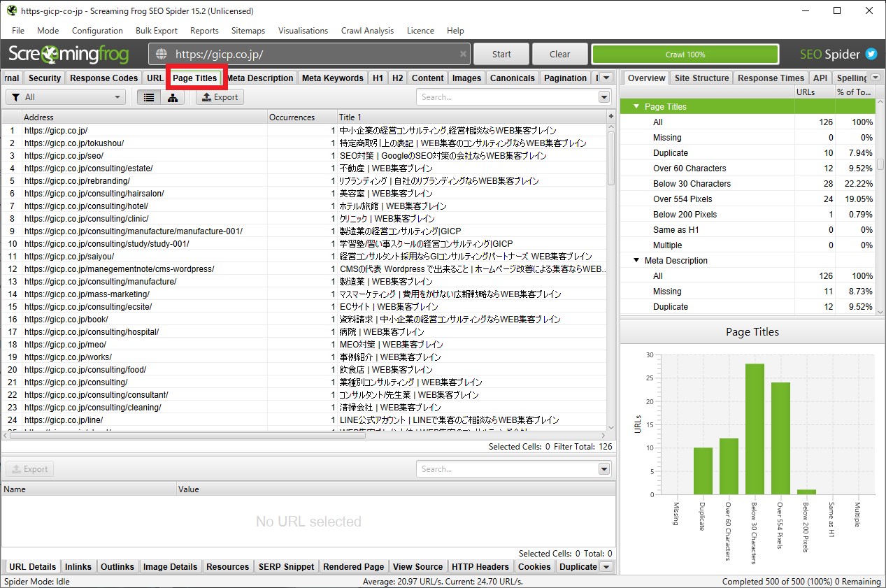
Task: Switch to the Security tab
Action: pyautogui.click(x=45, y=78)
